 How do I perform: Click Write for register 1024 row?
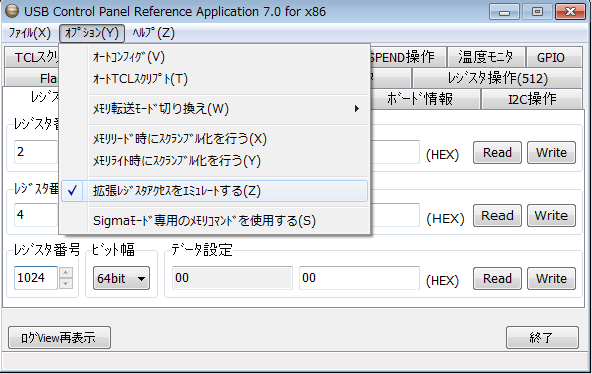[551, 279]
